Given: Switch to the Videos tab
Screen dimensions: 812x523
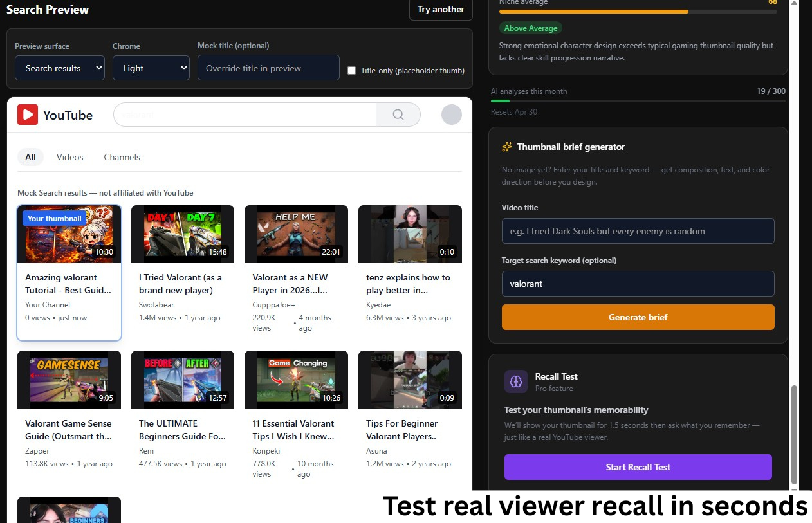Looking at the screenshot, I should coord(69,157).
